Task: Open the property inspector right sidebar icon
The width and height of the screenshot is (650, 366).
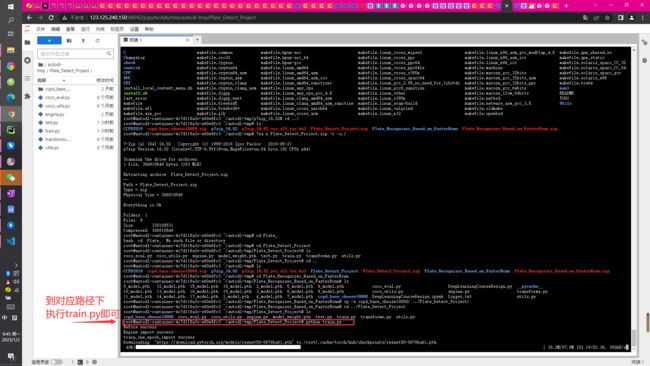Action: tap(644, 42)
